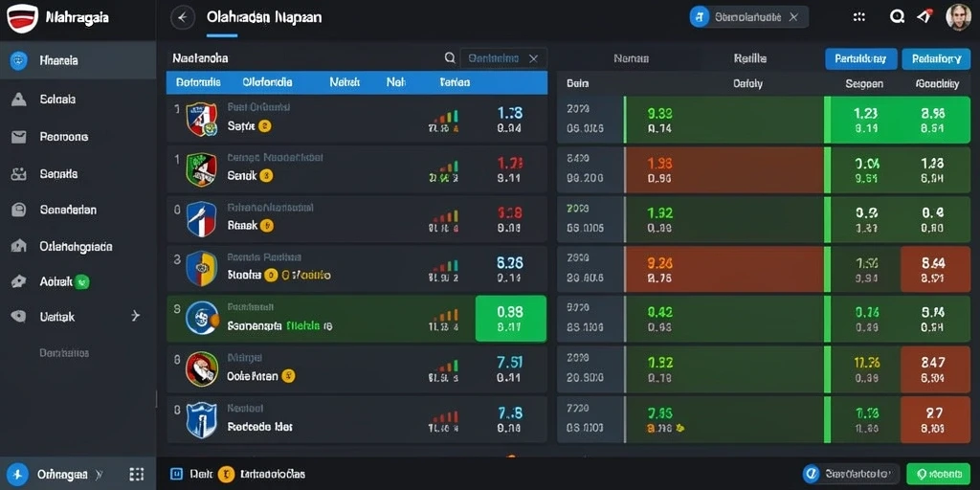Select the orange 9.26 cell in right table
This screenshot has height=490, width=980.
pos(724,269)
